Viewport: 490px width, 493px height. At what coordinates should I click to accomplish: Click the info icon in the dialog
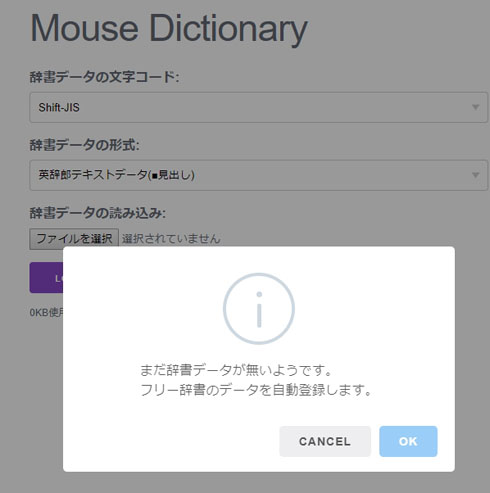click(259, 309)
